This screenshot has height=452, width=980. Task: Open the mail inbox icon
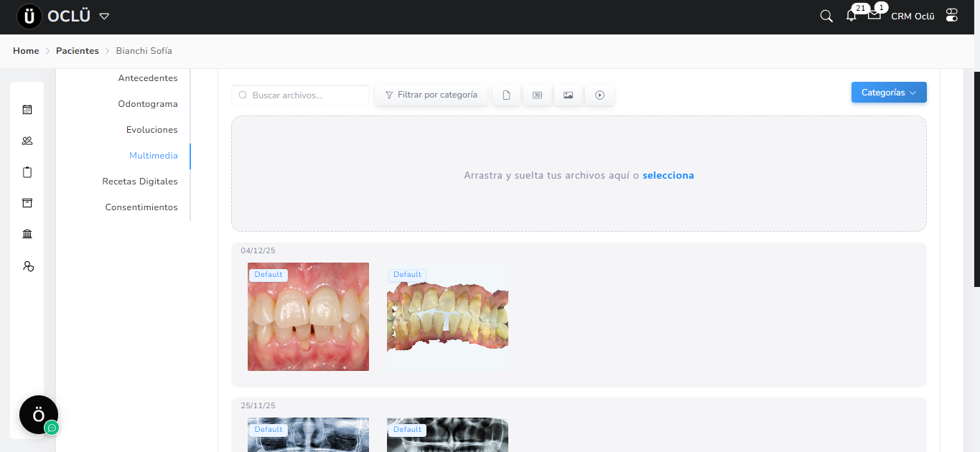(x=874, y=14)
